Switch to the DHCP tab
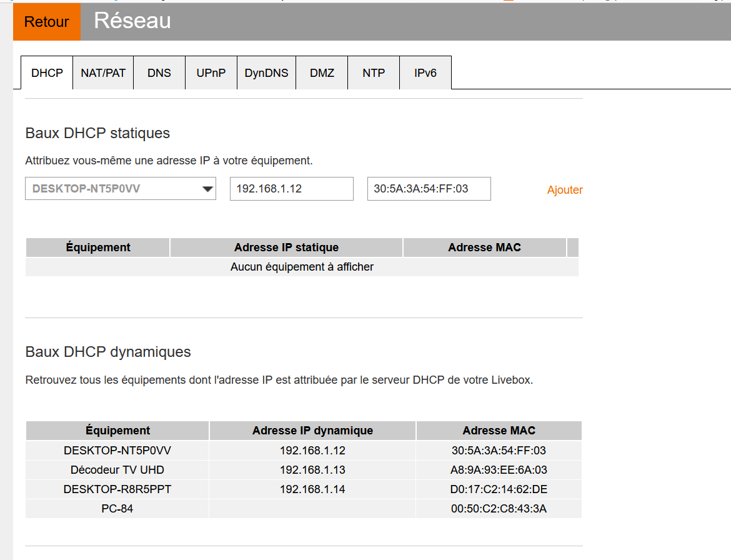 (47, 73)
